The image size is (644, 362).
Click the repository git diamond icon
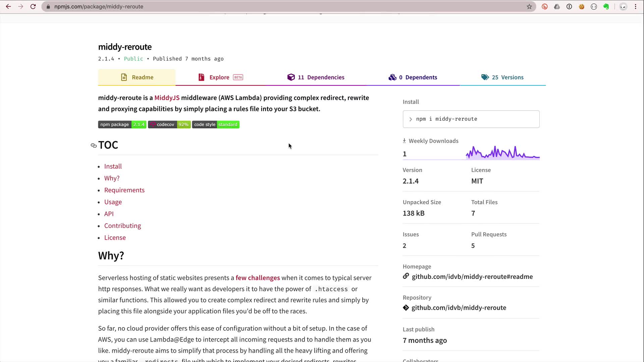pos(406,308)
